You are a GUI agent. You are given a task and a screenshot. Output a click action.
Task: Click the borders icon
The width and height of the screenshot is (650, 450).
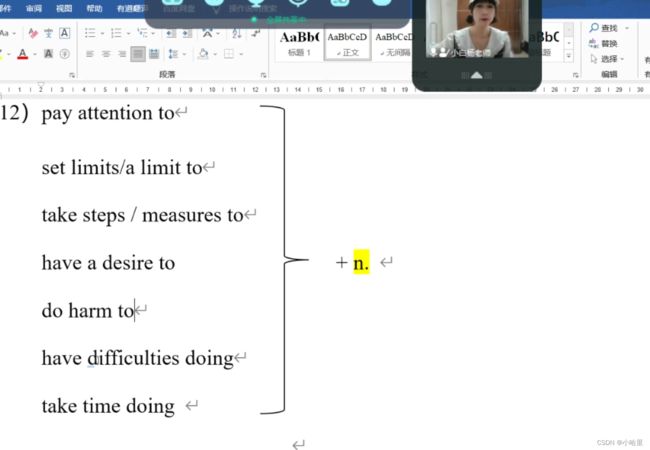pos(229,54)
